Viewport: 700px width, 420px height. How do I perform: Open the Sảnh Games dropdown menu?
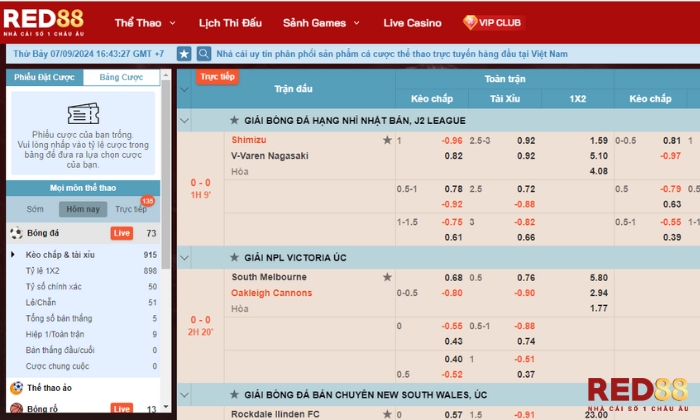coord(321,23)
